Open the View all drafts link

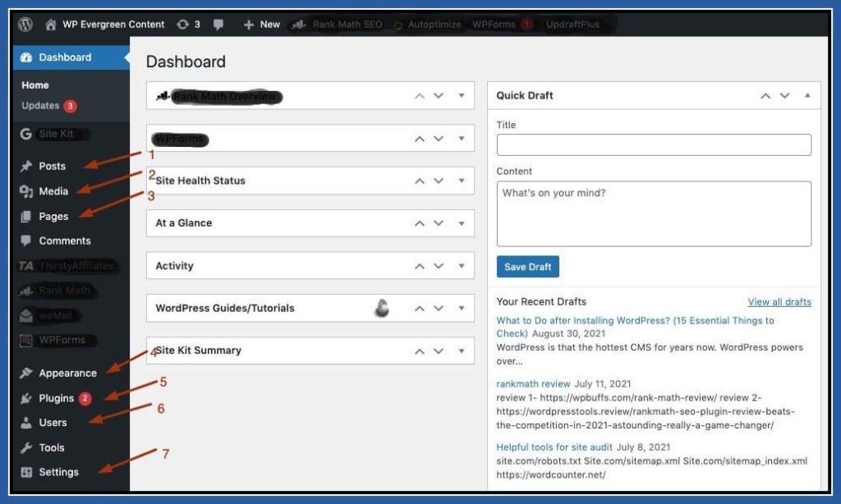779,302
